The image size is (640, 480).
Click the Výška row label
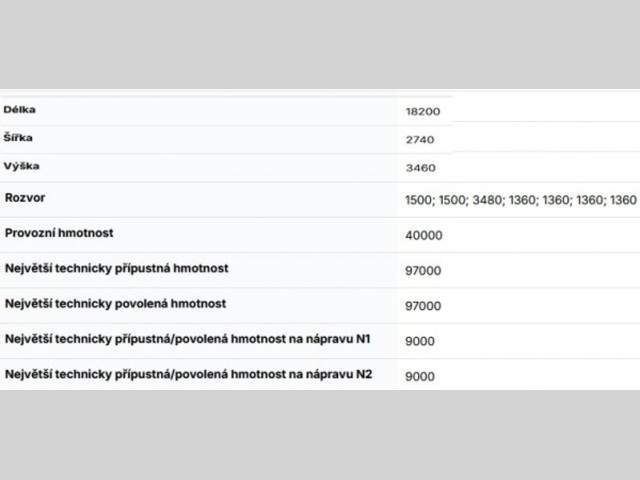21,165
